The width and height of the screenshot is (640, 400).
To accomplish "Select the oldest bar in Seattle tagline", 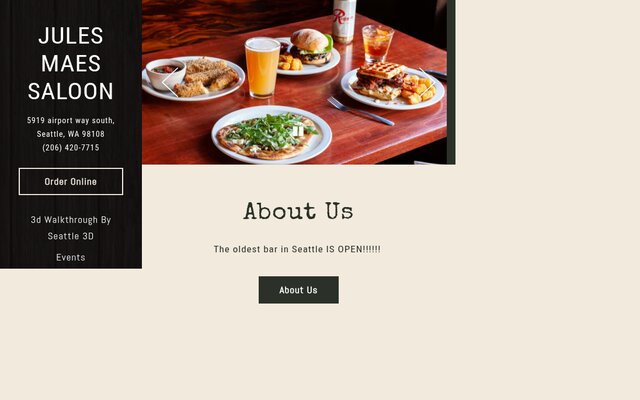I will 297,249.
